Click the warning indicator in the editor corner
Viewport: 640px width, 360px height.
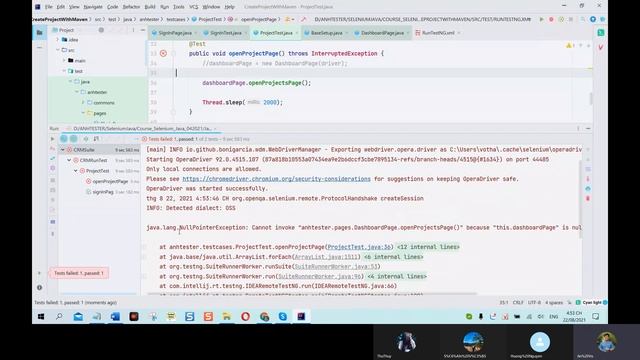(x=570, y=46)
